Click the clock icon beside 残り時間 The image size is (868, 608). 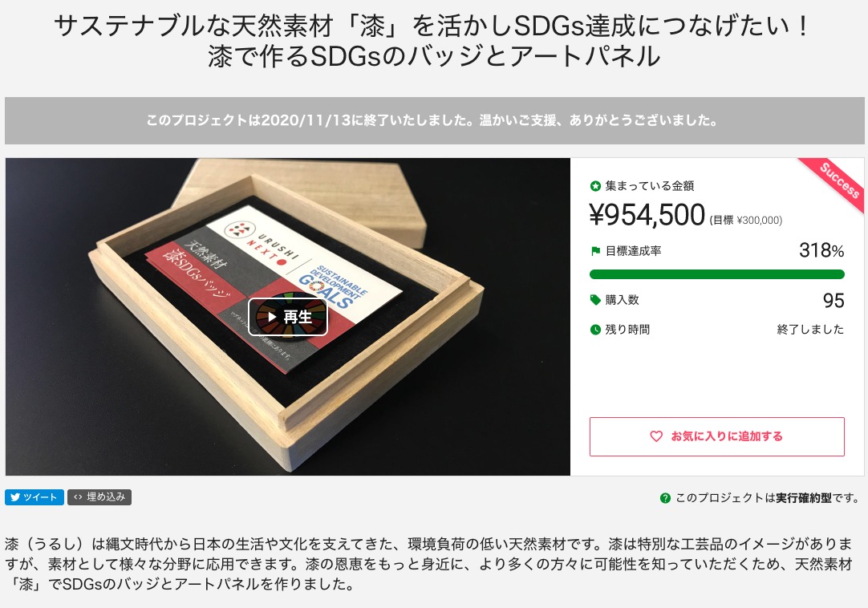[595, 330]
